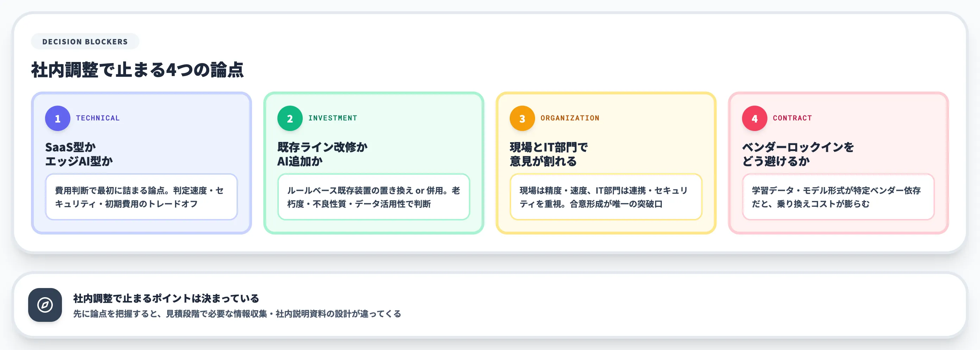Collapse the ORGANIZATION card description box

pyautogui.click(x=607, y=197)
